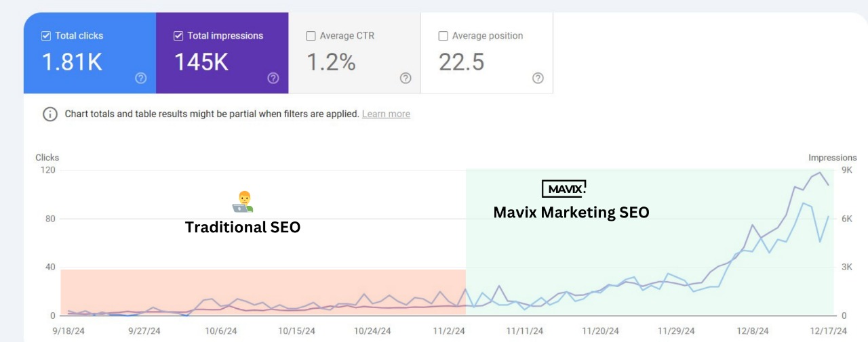Follow the Learn more link

click(x=386, y=114)
